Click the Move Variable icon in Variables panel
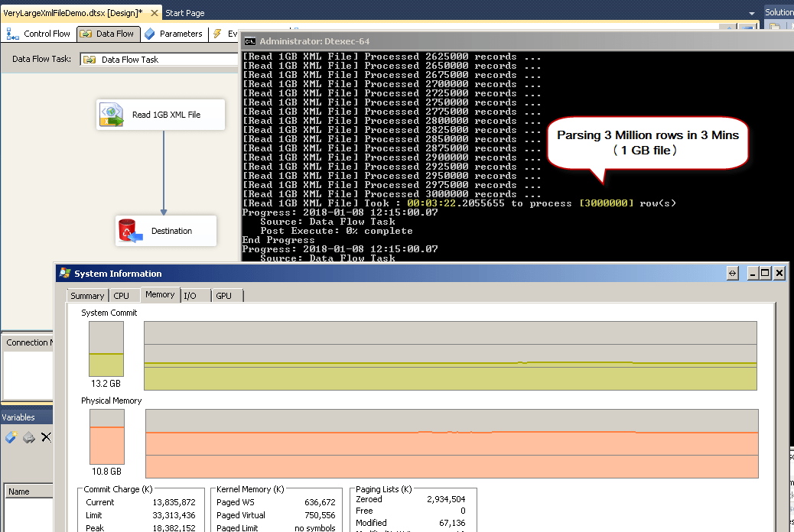 coord(28,437)
